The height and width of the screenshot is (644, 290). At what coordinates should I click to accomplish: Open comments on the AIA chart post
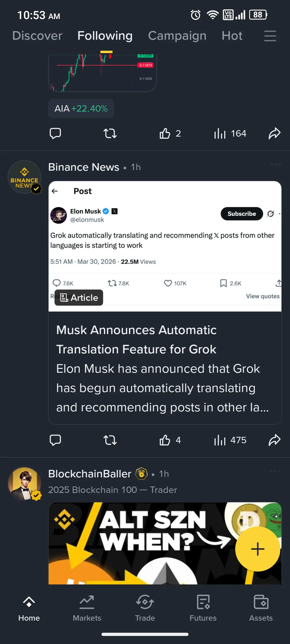coord(55,133)
